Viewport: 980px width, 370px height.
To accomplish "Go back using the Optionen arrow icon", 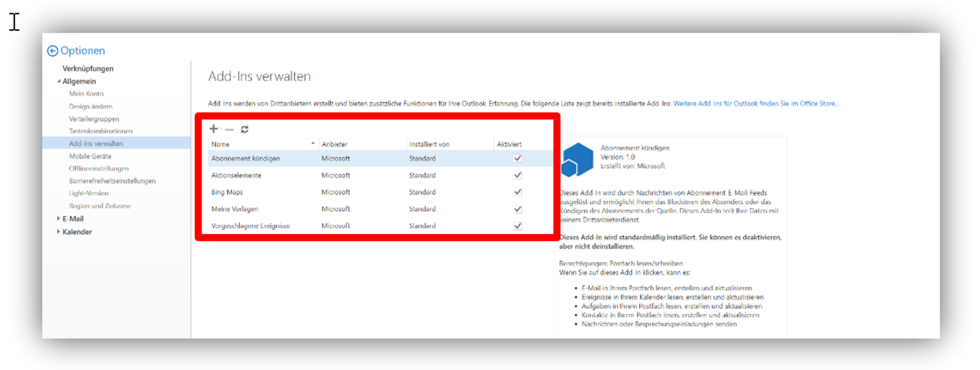I will point(53,51).
